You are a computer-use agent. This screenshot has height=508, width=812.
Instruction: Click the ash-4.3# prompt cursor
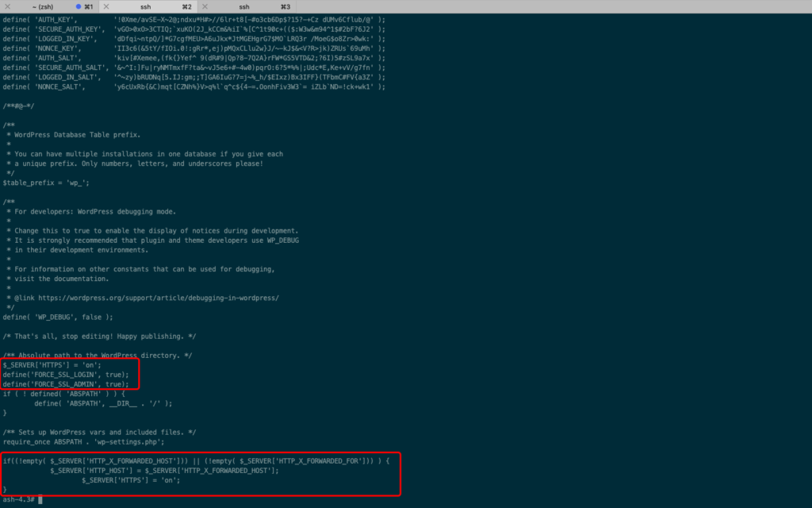coord(40,499)
